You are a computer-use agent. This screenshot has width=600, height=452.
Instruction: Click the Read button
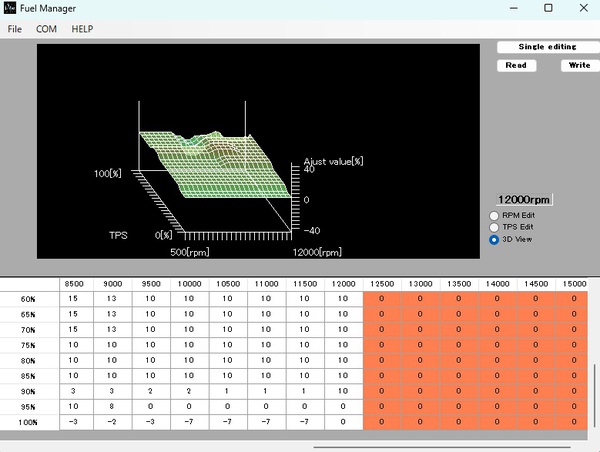tap(516, 65)
